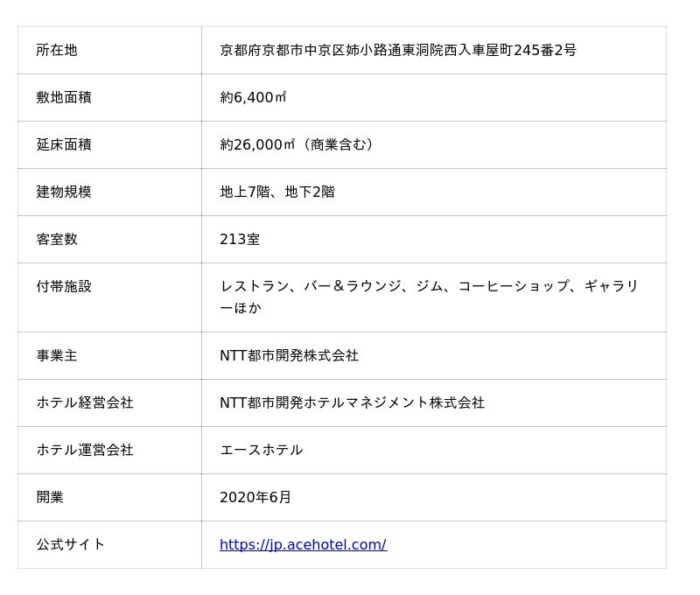Select NTT都市開発ホテルマネジメント株式会社 text
700x595 pixels.
point(352,402)
